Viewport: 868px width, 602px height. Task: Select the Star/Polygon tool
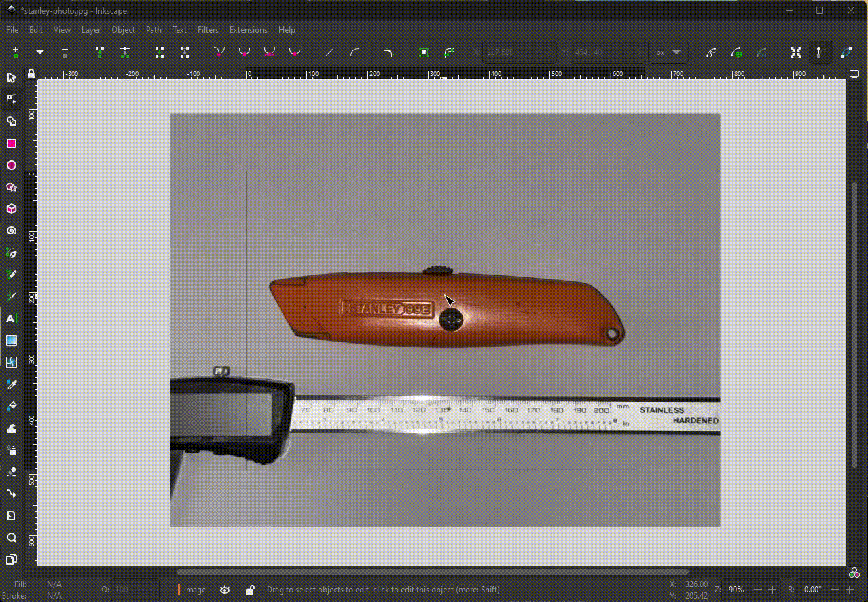click(12, 188)
